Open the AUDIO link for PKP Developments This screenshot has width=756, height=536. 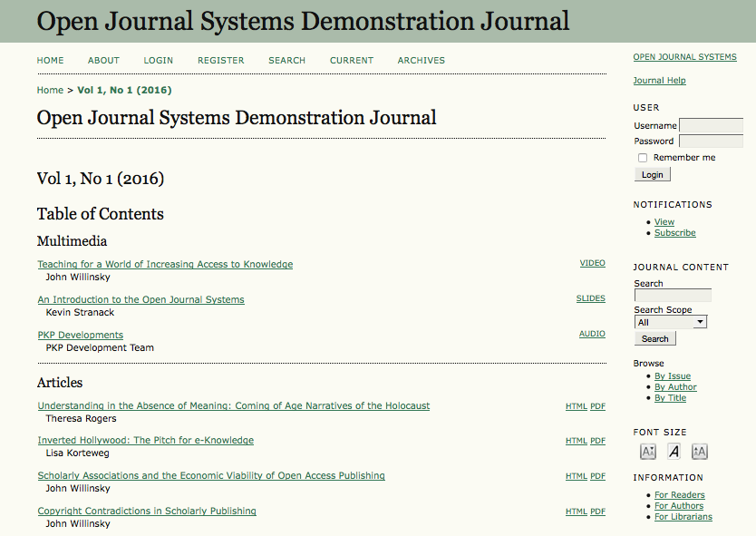point(592,334)
